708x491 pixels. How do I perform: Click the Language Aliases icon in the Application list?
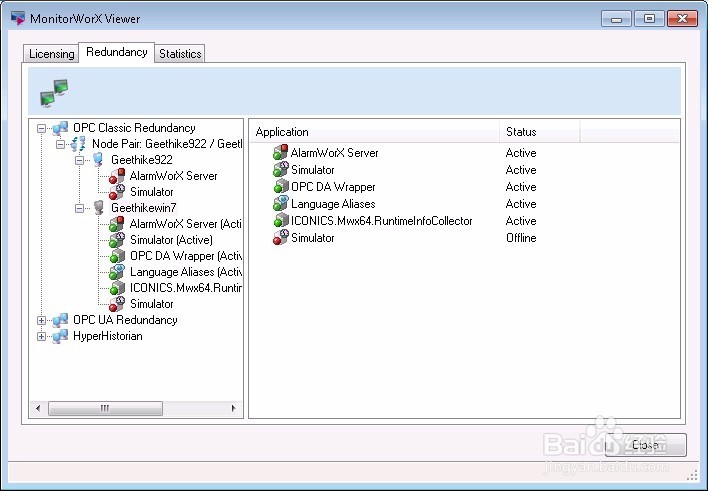point(280,204)
